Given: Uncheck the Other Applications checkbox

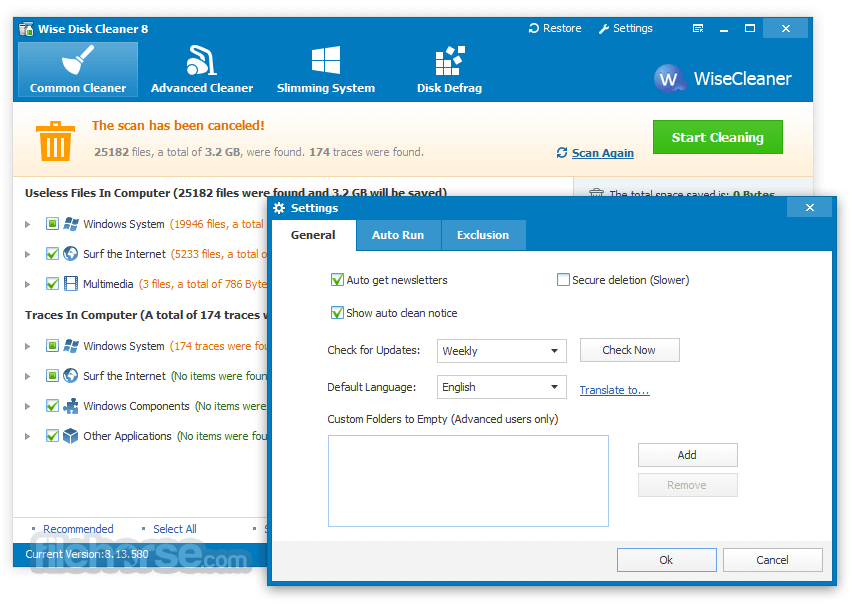Looking at the screenshot, I should (x=52, y=436).
